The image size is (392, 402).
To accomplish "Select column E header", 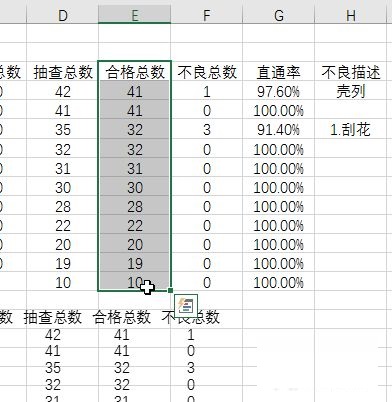I will tap(135, 15).
